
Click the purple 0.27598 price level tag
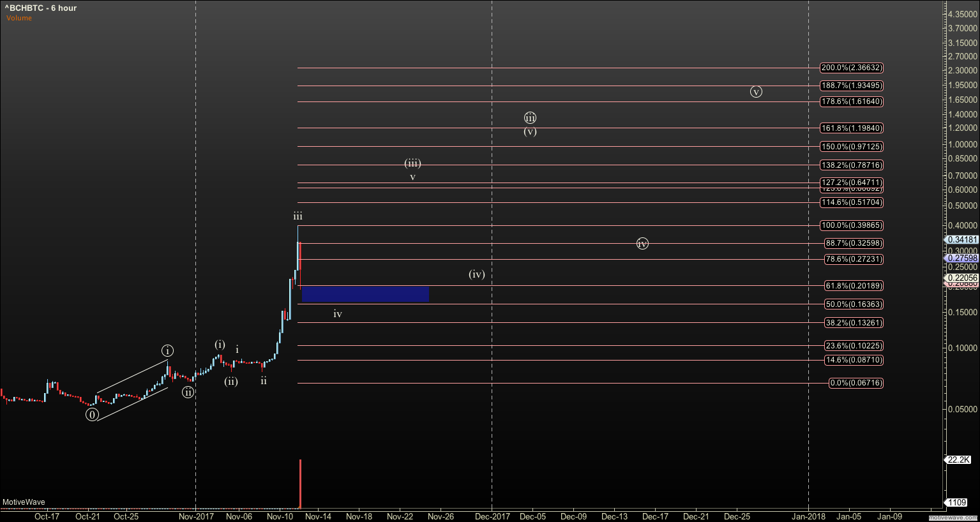pyautogui.click(x=960, y=257)
